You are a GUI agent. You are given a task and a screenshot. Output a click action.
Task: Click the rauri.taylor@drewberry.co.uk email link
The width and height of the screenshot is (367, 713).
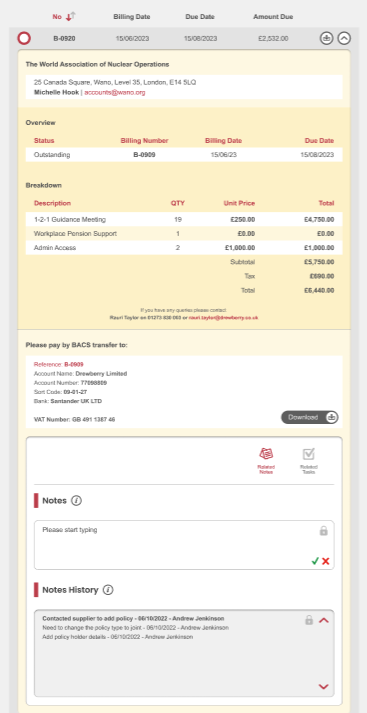223,317
